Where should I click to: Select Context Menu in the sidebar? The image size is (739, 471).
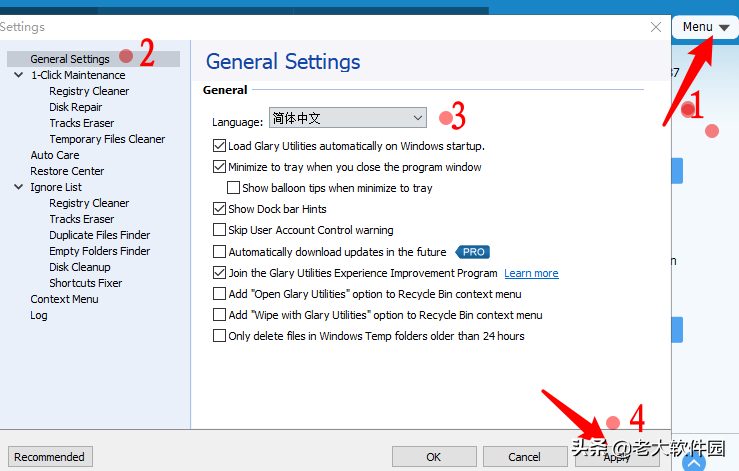click(64, 299)
